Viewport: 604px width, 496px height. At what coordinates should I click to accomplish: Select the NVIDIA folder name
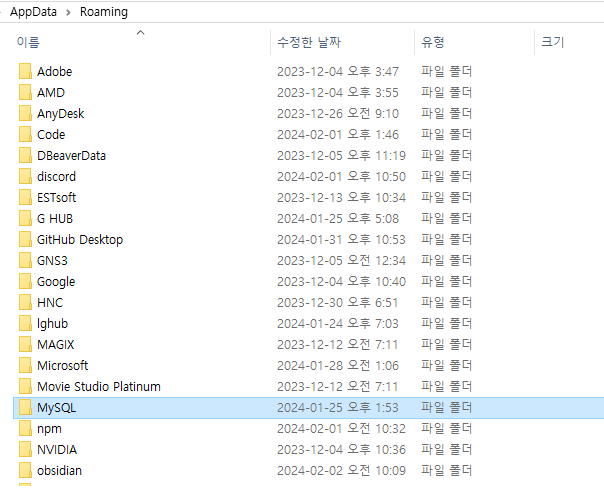[x=57, y=449]
